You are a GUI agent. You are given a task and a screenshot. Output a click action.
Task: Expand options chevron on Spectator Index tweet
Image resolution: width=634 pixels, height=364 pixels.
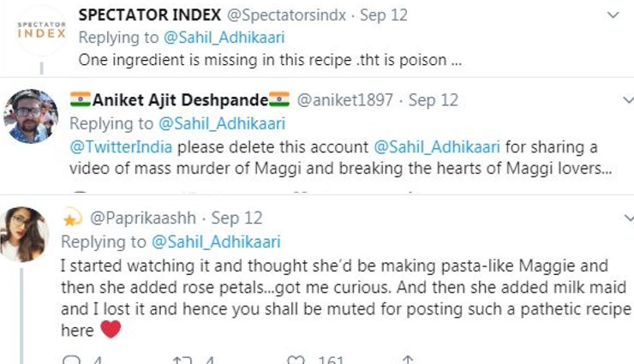[x=612, y=15]
